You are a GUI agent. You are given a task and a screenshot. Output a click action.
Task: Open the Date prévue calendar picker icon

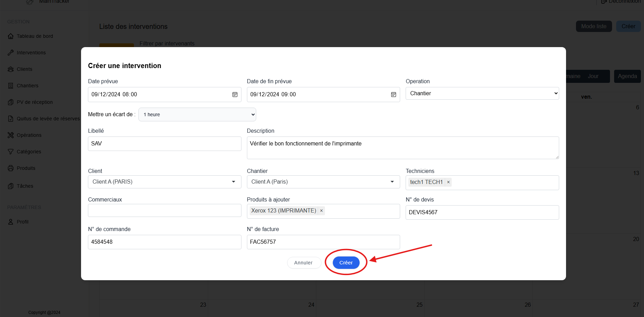pyautogui.click(x=235, y=95)
